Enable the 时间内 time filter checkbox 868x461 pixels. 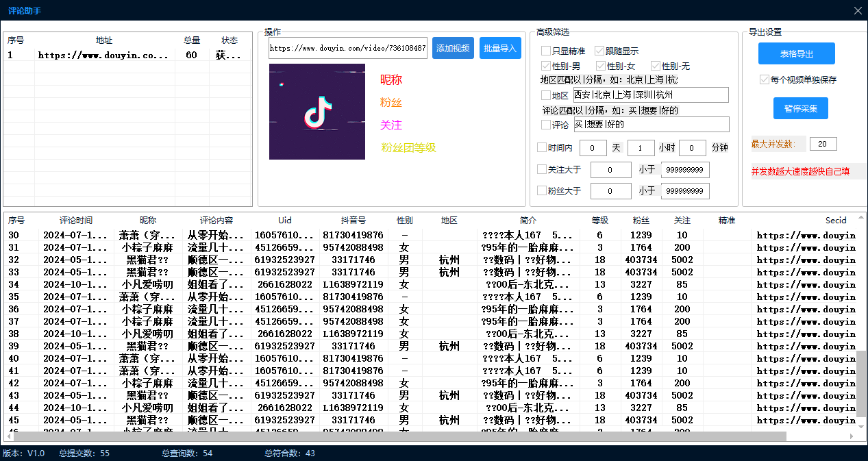(543, 148)
